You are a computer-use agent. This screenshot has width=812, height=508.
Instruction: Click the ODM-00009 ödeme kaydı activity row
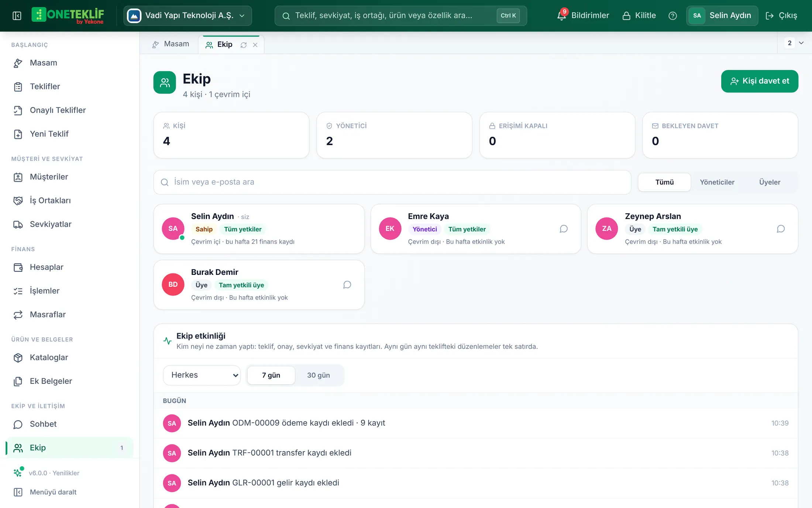click(x=476, y=423)
